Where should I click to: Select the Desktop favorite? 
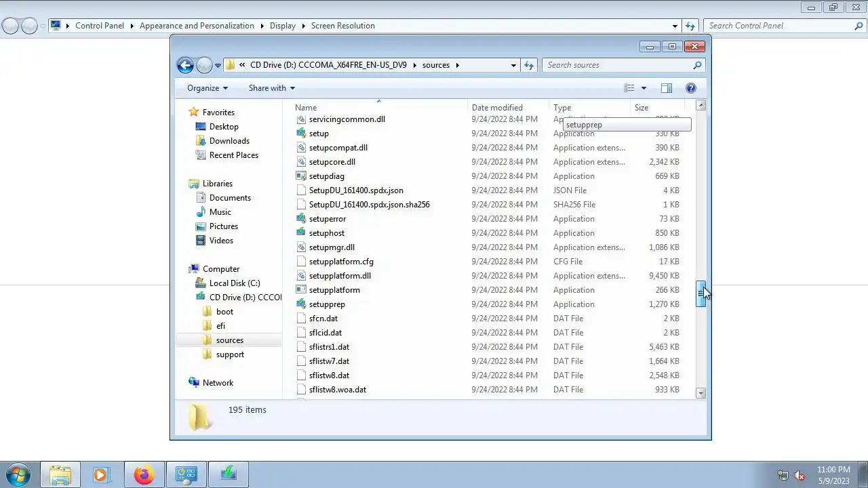point(224,127)
